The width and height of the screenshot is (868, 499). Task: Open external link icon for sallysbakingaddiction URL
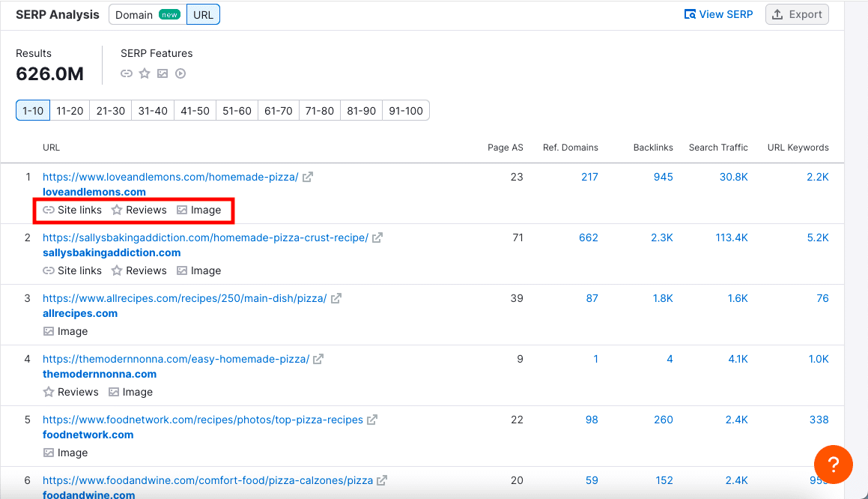tap(377, 238)
